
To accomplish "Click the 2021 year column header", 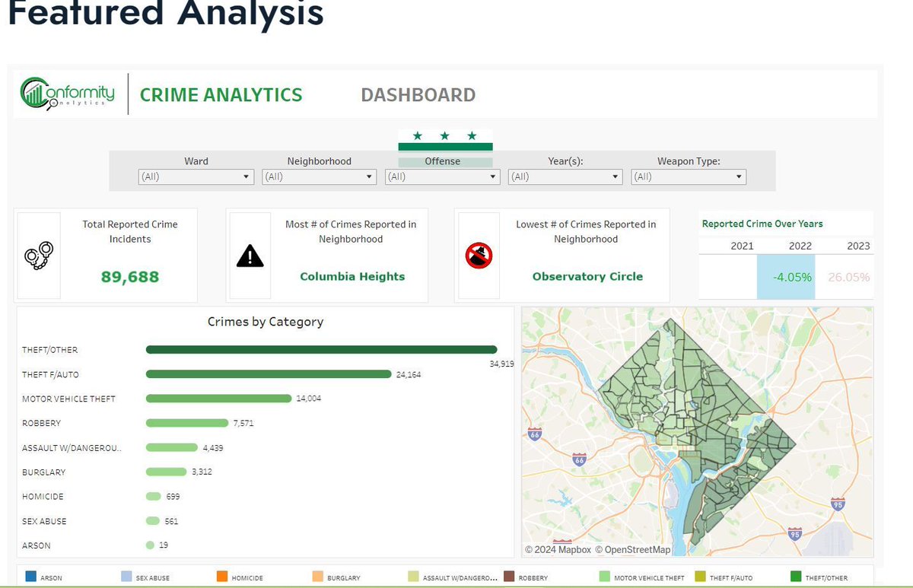I will pos(742,246).
